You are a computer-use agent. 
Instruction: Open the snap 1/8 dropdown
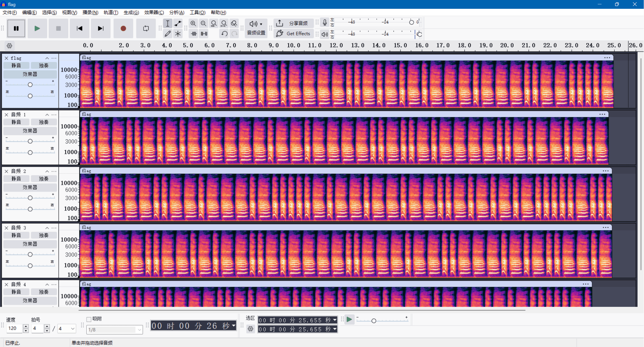click(139, 330)
